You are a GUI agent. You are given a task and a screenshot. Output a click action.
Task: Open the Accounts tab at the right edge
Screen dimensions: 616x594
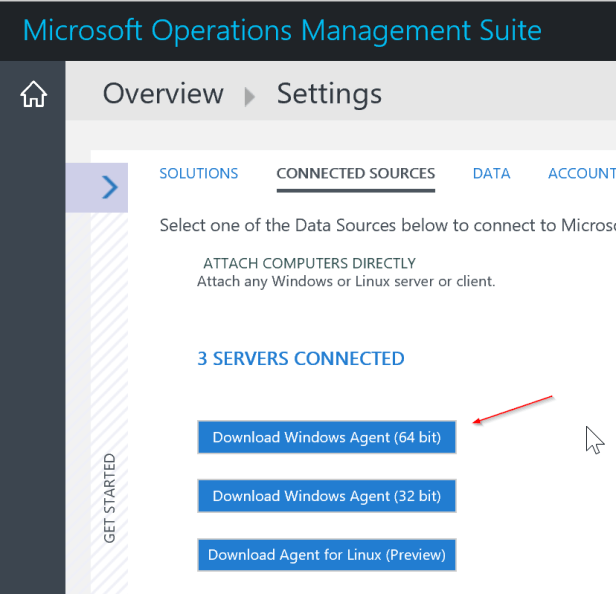click(581, 173)
